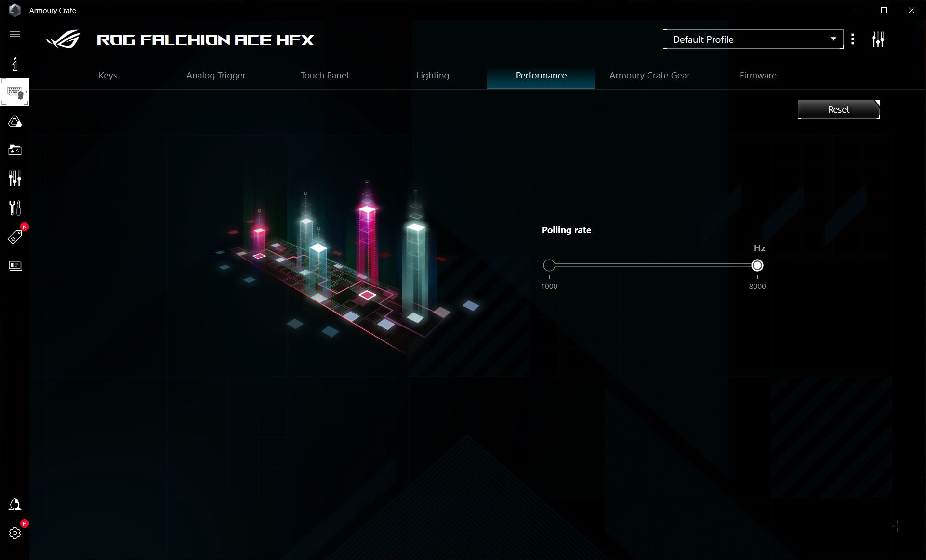
Task: Switch to the Keys tab
Action: (107, 76)
